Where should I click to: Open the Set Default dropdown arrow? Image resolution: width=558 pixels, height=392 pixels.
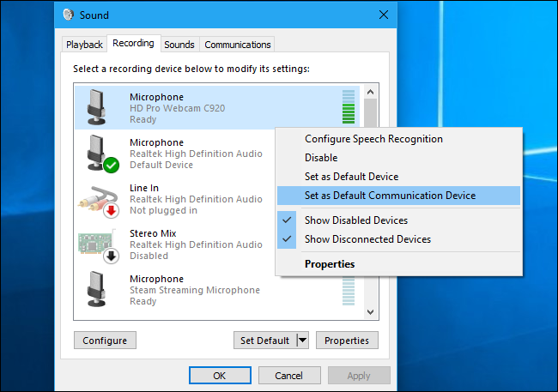[x=301, y=341]
